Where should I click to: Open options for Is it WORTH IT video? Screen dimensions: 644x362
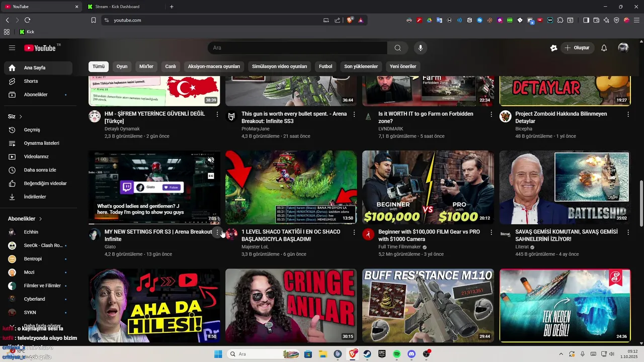(x=491, y=114)
